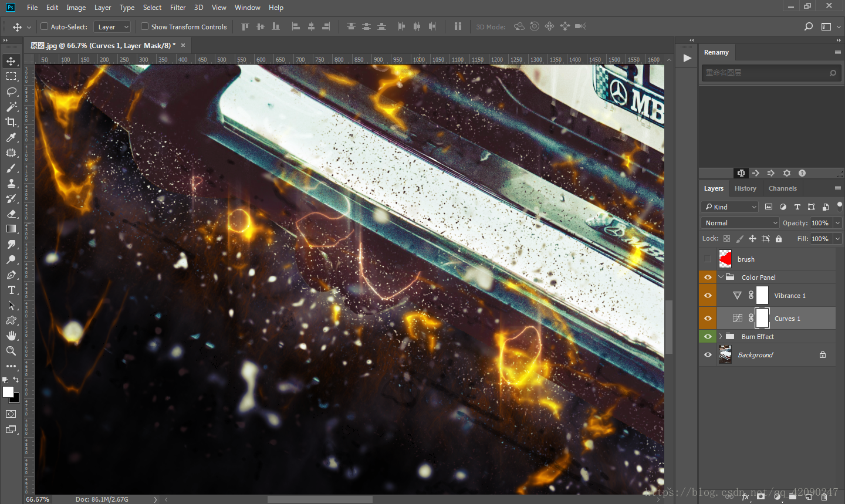Image resolution: width=845 pixels, height=504 pixels.
Task: Show the brush layer visibility box
Action: [708, 259]
